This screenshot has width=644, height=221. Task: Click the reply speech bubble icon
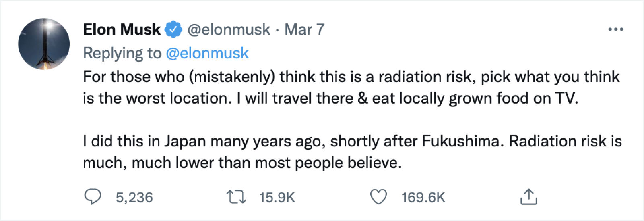tap(93, 197)
